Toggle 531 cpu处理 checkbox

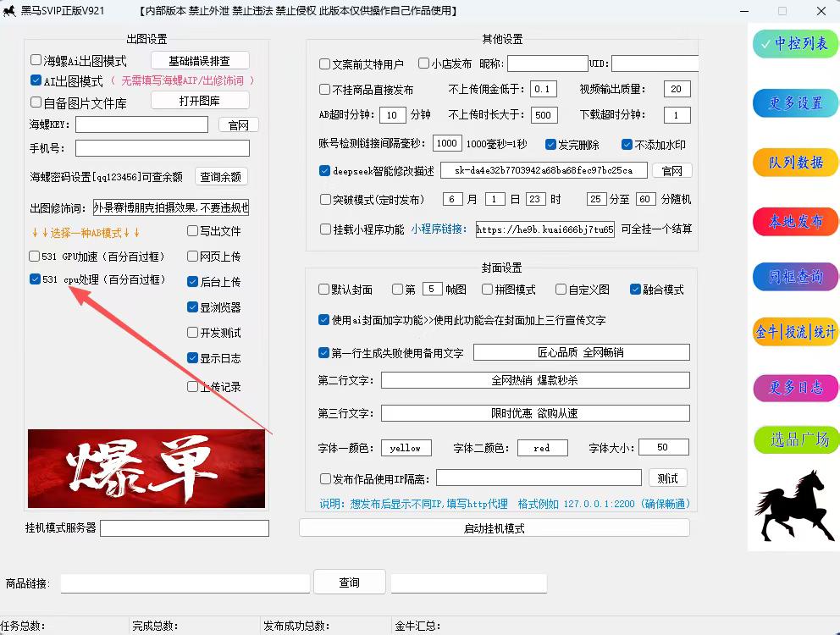(35, 279)
